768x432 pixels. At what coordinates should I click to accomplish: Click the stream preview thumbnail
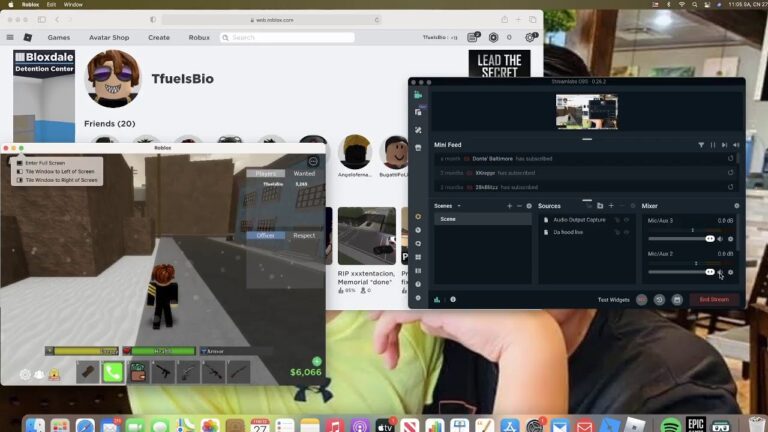587,112
